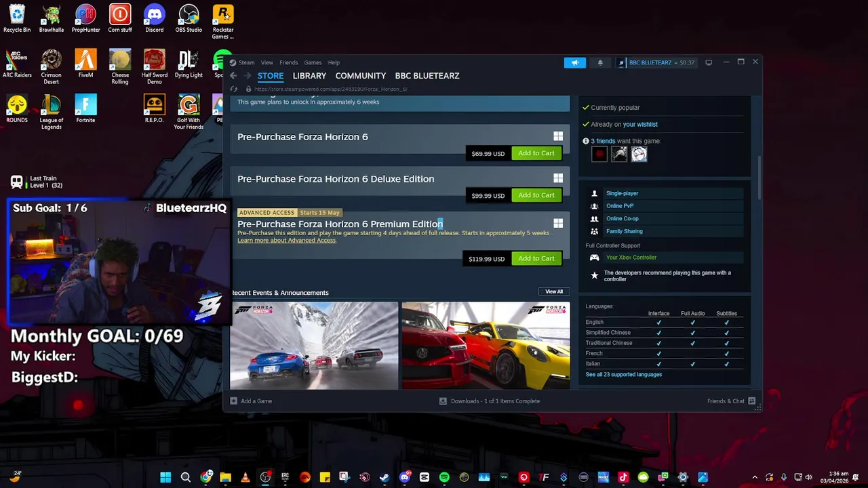The image size is (868, 488).
Task: Open Cheese Rolling desktop shortcut
Action: [x=120, y=67]
